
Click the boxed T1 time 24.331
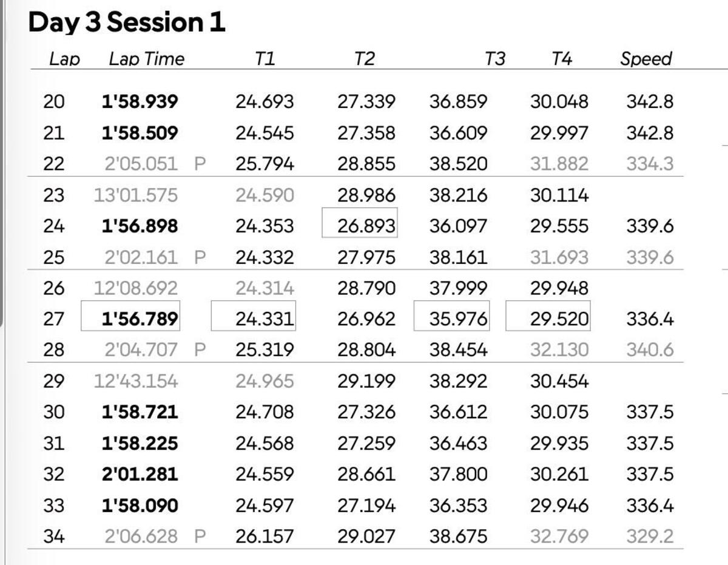pyautogui.click(x=264, y=319)
